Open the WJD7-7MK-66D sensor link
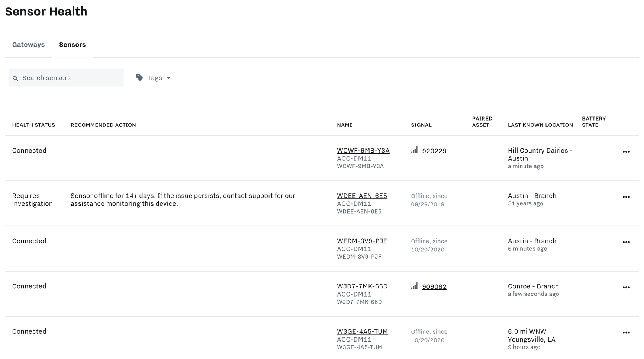Viewport: 644px width, 359px height. 362,286
